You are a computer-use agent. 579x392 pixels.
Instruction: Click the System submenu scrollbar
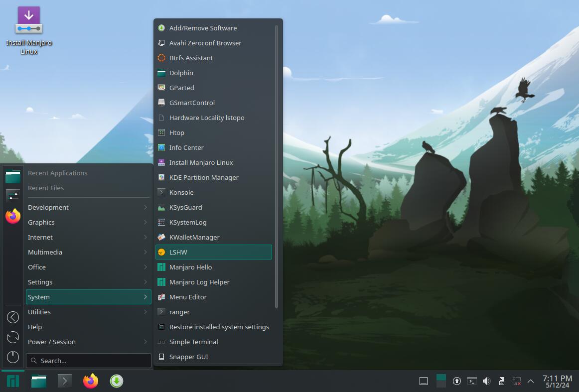click(x=276, y=167)
